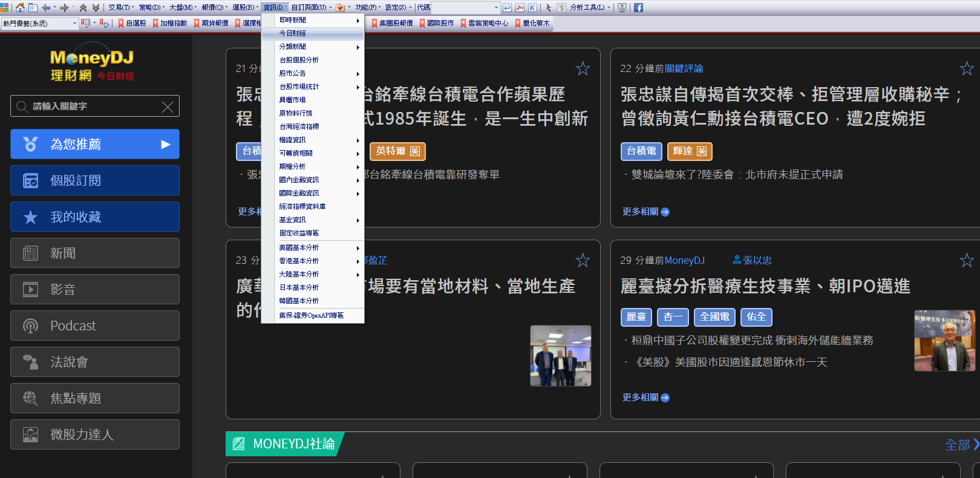Image resolution: width=980 pixels, height=478 pixels.
Task: Toggle favorite star on 麗臺 article
Action: click(x=966, y=260)
